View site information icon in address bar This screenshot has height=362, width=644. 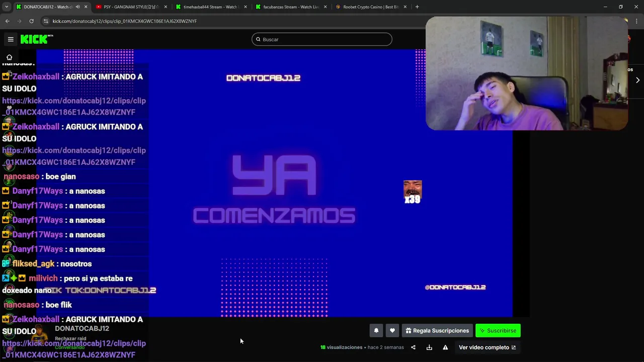pyautogui.click(x=46, y=21)
